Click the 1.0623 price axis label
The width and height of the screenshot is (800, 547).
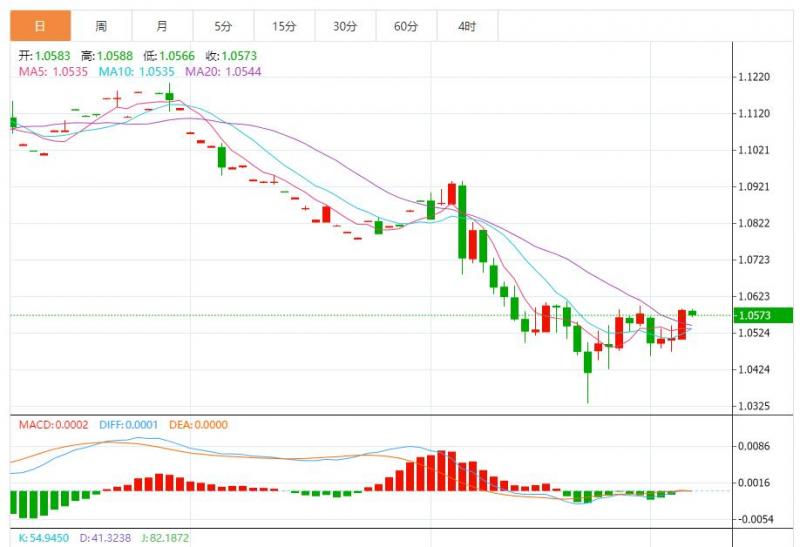point(755,296)
